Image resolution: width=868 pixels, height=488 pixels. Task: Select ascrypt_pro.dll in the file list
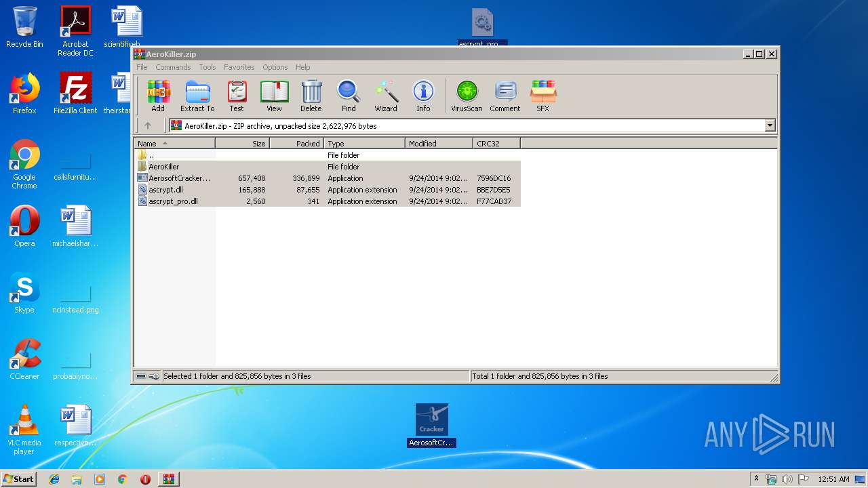pyautogui.click(x=328, y=201)
